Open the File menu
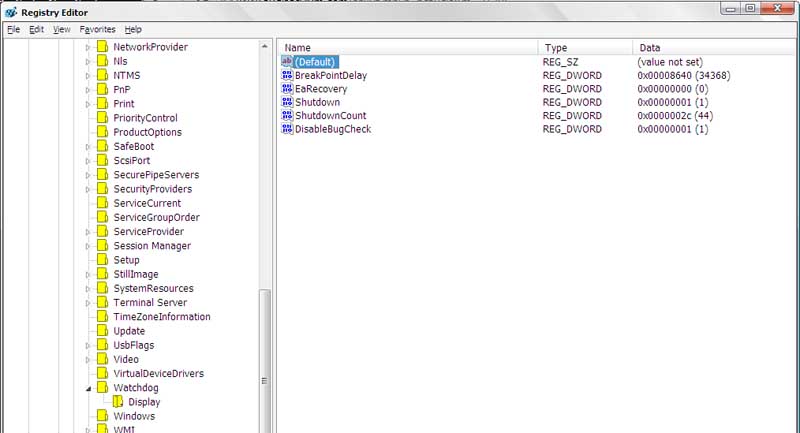 [13, 30]
